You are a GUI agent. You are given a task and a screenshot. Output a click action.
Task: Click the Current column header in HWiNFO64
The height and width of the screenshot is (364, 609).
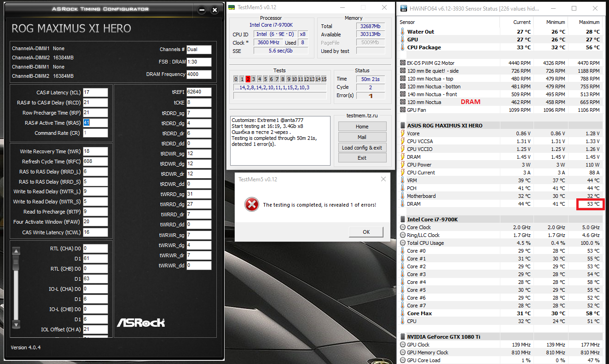[522, 22]
